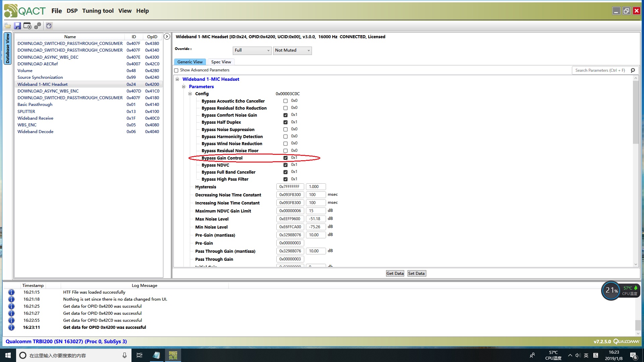Toggle Bypass Residual Echo Reduction checkbox

285,108
